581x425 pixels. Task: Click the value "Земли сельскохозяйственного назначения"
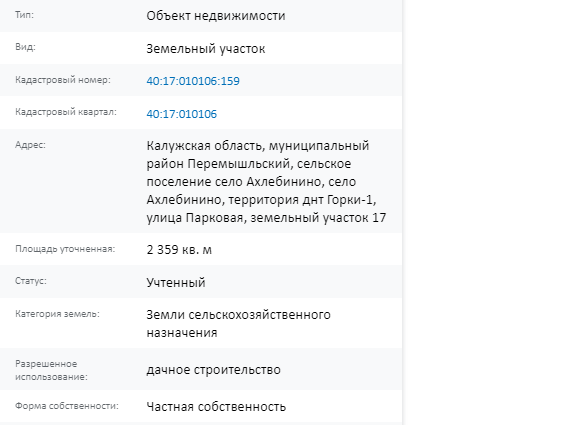click(x=238, y=323)
